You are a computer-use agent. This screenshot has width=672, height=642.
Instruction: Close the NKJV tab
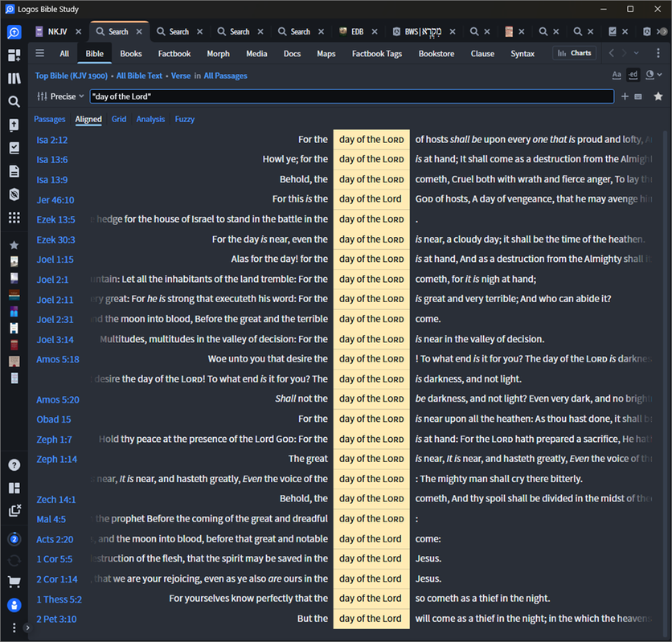click(x=79, y=31)
